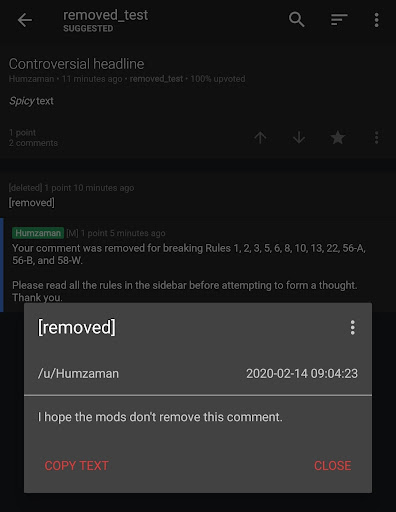The image size is (396, 512).
Task: Tap the Humzaman author name under headline
Action: click(x=31, y=79)
